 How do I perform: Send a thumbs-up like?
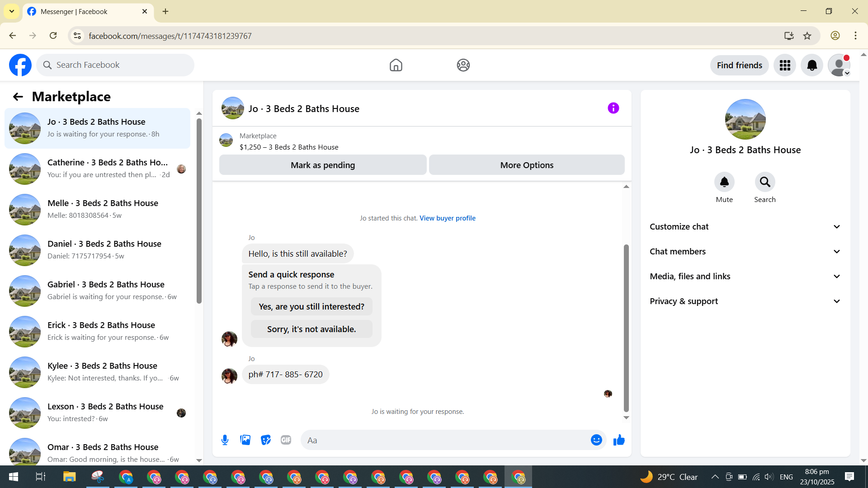click(619, 440)
